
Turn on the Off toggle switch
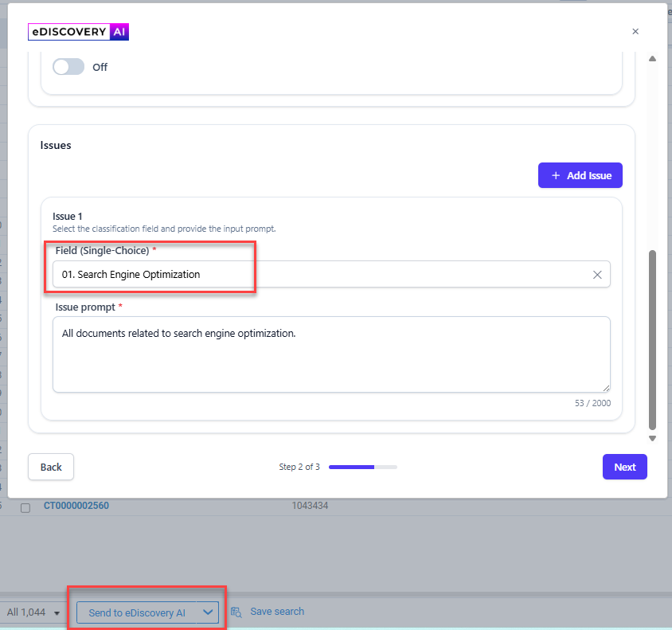coord(68,67)
